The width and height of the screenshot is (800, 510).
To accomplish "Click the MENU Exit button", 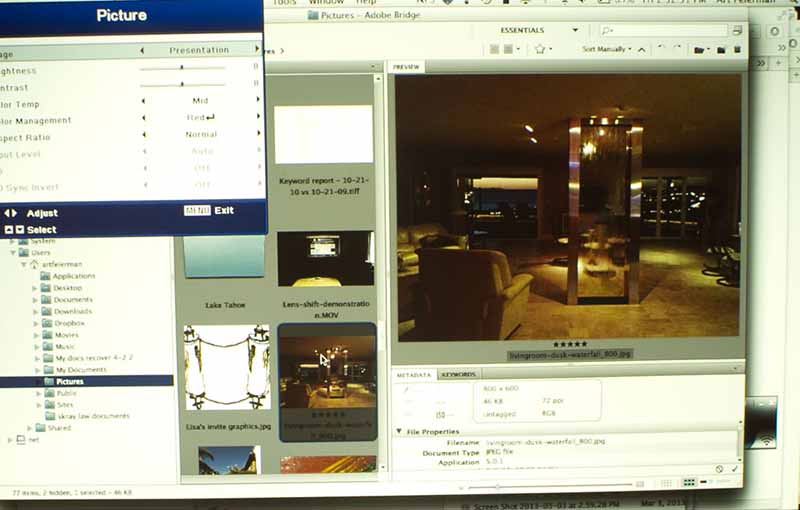I will (209, 210).
